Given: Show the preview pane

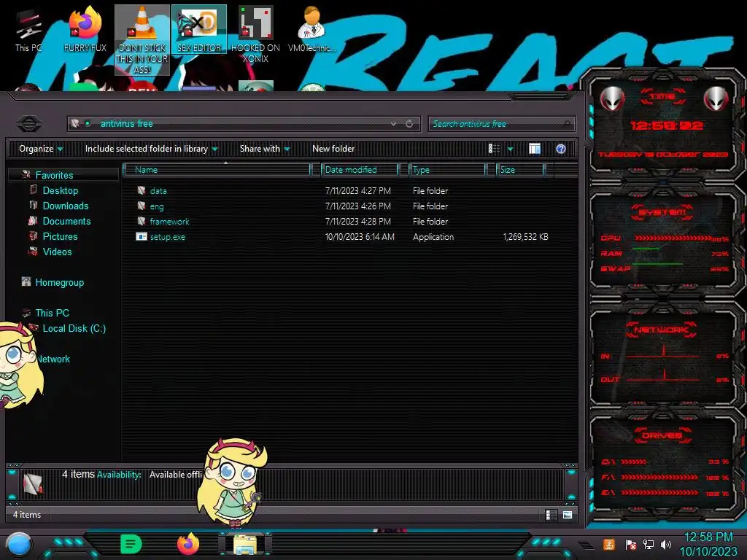Looking at the screenshot, I should pos(535,149).
